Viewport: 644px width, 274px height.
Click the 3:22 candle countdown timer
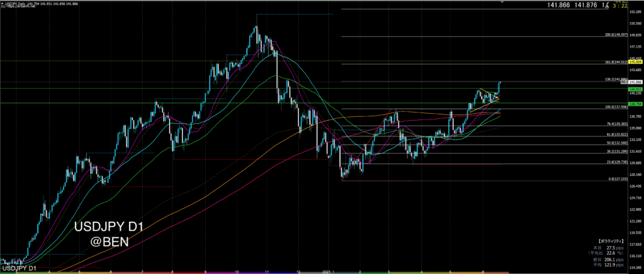[x=628, y=5]
